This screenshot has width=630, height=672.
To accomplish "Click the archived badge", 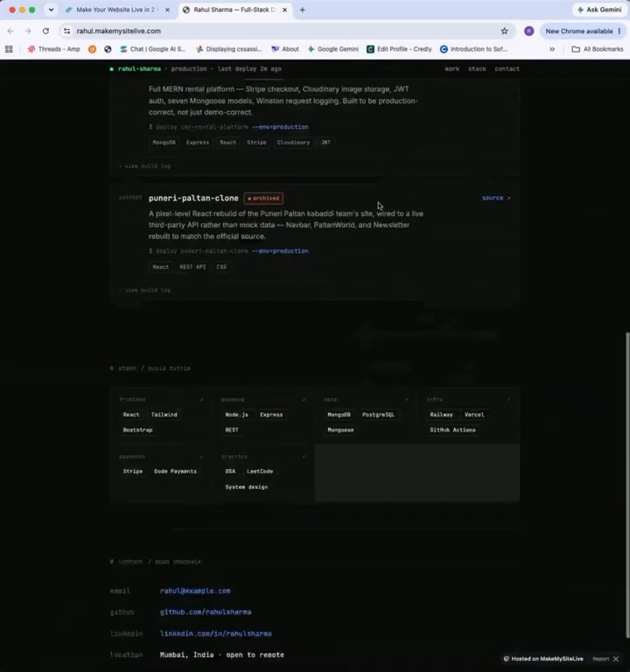I will (263, 199).
